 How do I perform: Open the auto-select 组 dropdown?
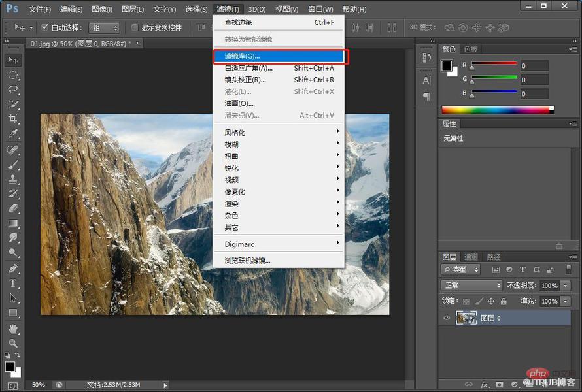[104, 28]
